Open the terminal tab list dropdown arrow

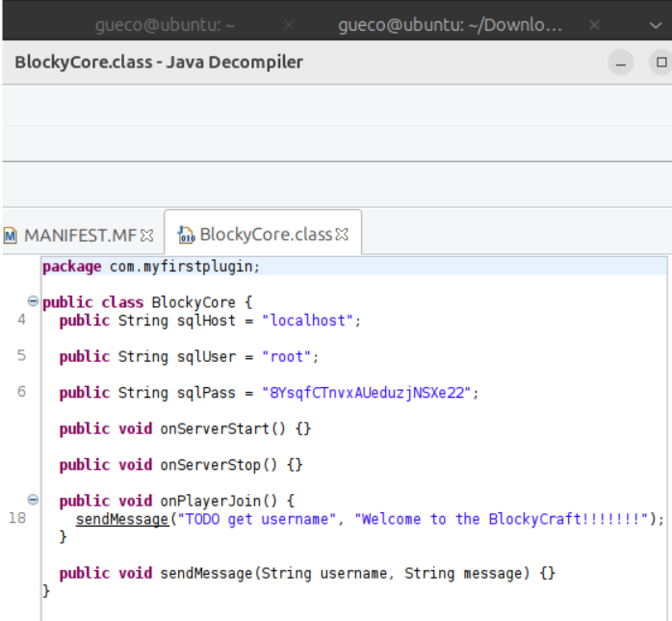point(656,26)
